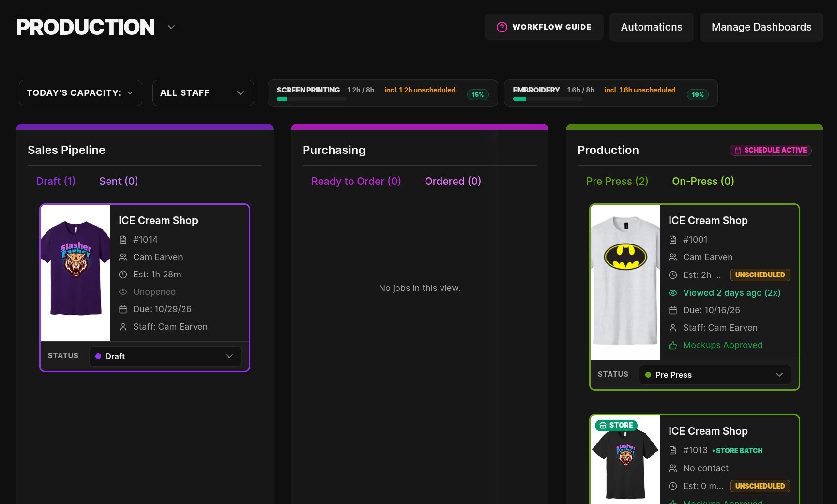
Task: Click the Sales Pipeline column heading
Action: coord(66,150)
